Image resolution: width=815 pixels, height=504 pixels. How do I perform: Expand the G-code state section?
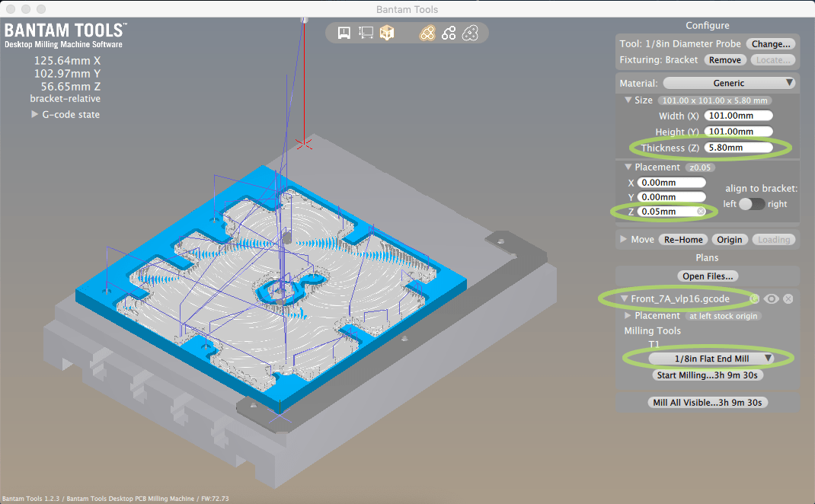coord(34,114)
